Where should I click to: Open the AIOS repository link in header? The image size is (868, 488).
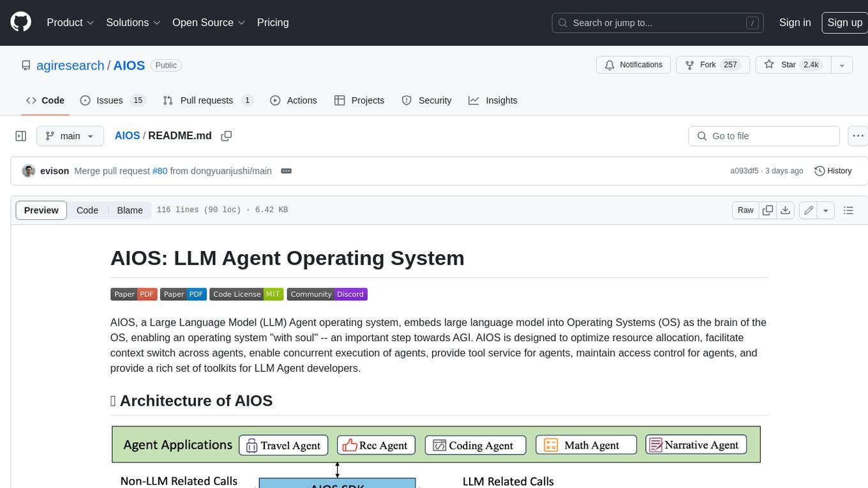(129, 65)
